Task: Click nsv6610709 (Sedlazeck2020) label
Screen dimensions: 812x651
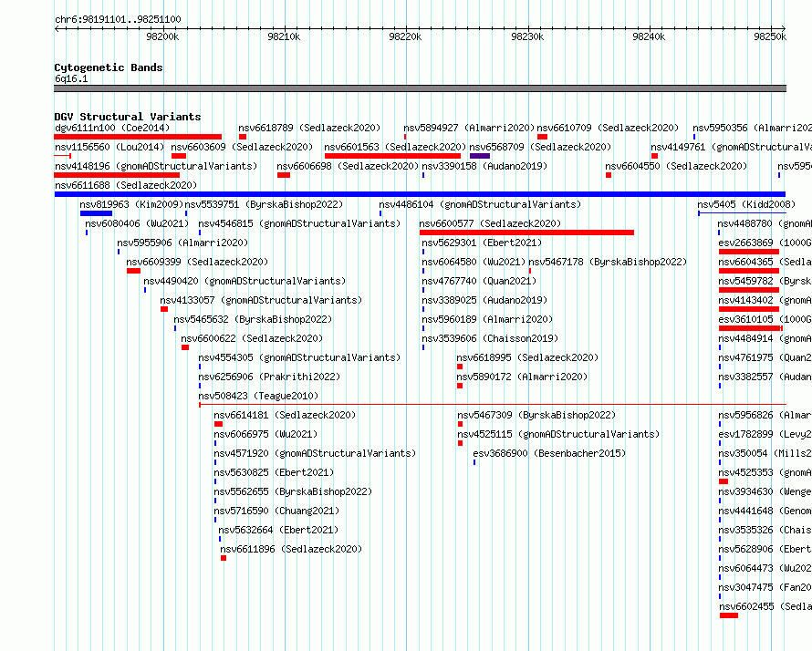Action: pos(608,128)
